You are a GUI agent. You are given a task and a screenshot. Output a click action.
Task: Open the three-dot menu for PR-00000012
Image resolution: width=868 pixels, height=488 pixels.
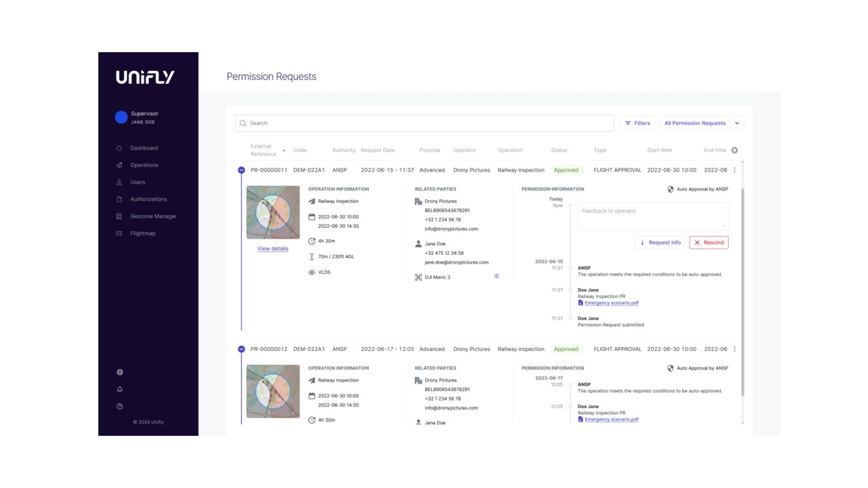coord(734,349)
